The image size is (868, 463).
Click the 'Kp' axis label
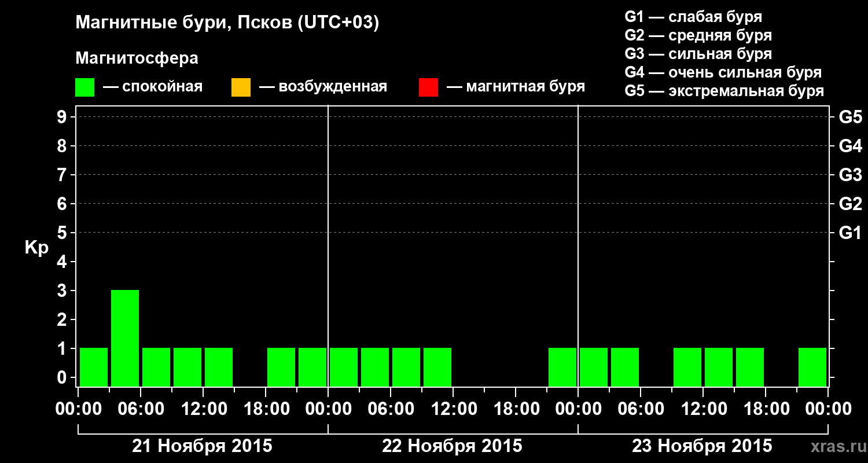point(36,248)
